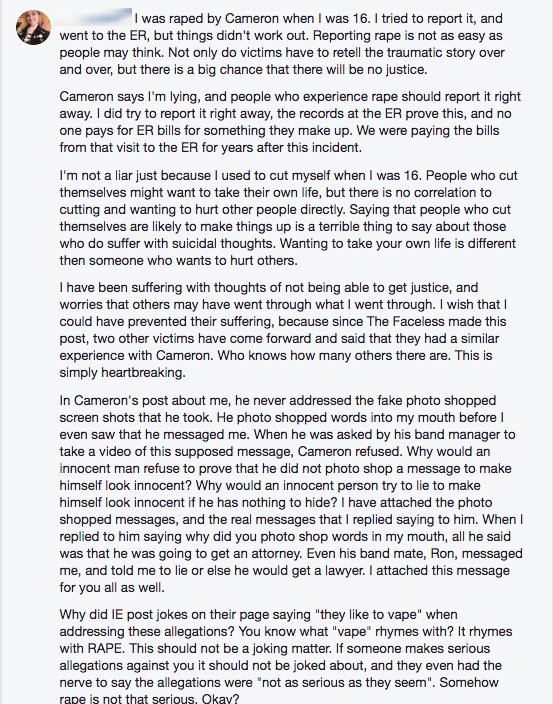This screenshot has height=704, width=553.
Task: Click the blurred commenter name link
Action: coord(96,18)
